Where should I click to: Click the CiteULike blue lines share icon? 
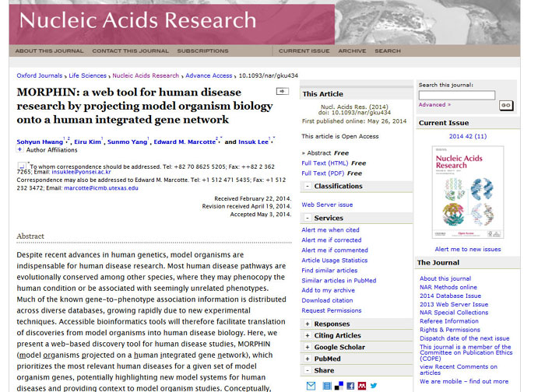327,386
